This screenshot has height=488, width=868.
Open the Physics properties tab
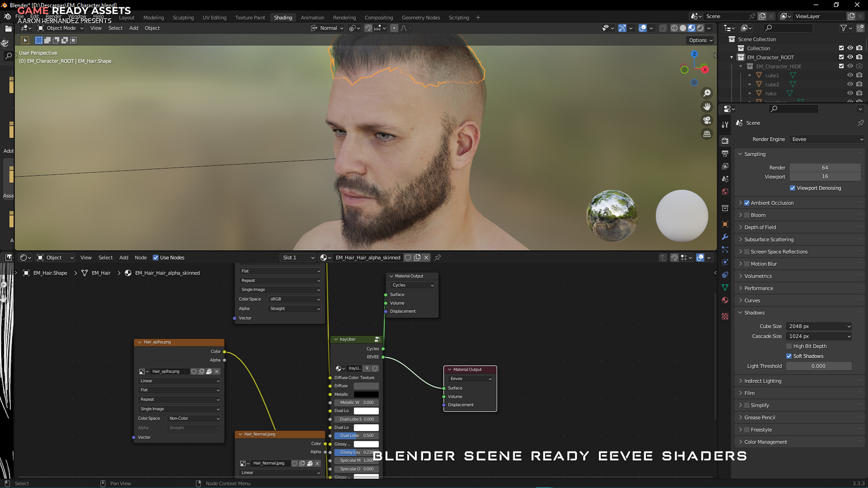(725, 262)
